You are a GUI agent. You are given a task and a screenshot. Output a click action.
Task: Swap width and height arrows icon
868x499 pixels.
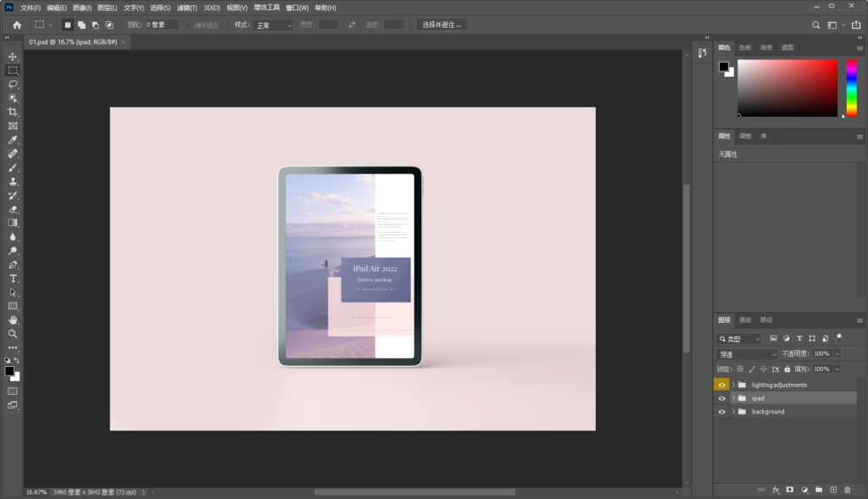click(352, 25)
